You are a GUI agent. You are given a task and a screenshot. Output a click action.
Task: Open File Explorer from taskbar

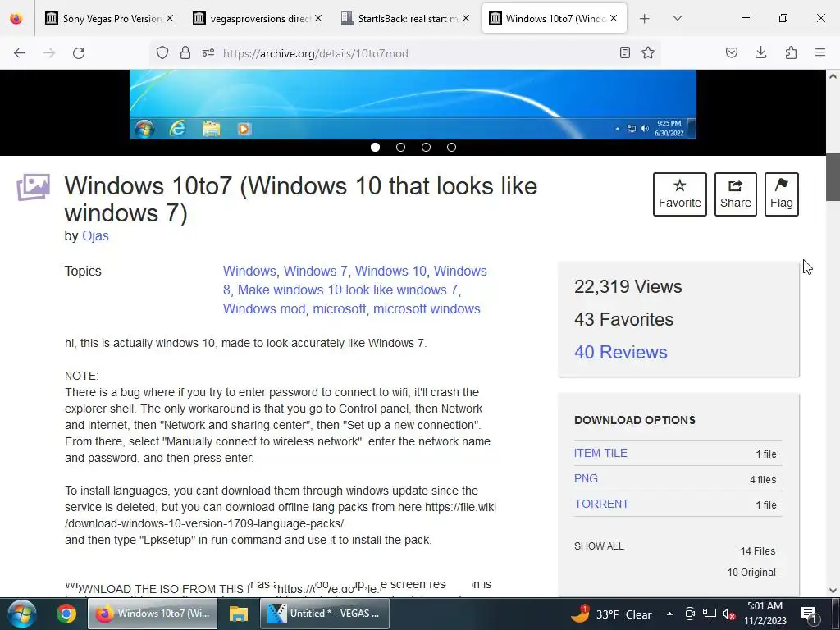(x=239, y=614)
